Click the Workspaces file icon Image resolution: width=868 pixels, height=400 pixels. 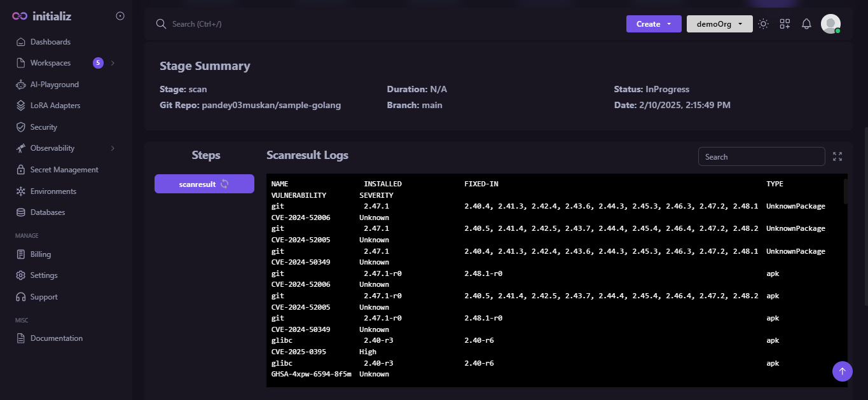pos(20,63)
